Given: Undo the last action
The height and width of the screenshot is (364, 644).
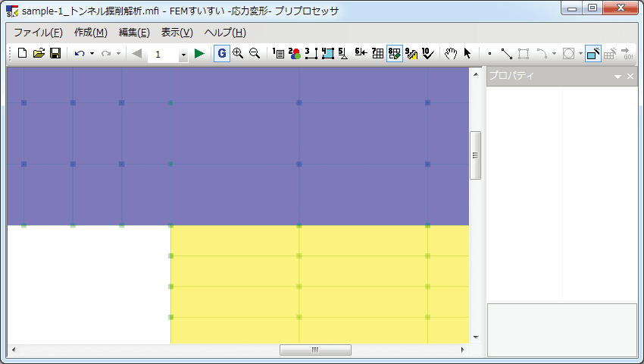Looking at the screenshot, I should pyautogui.click(x=80, y=54).
